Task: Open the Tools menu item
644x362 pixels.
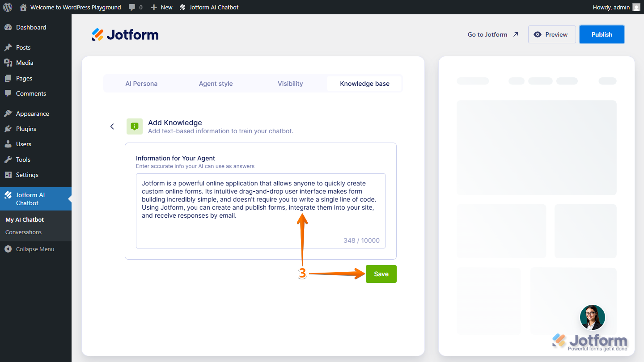Action: (x=36, y=160)
